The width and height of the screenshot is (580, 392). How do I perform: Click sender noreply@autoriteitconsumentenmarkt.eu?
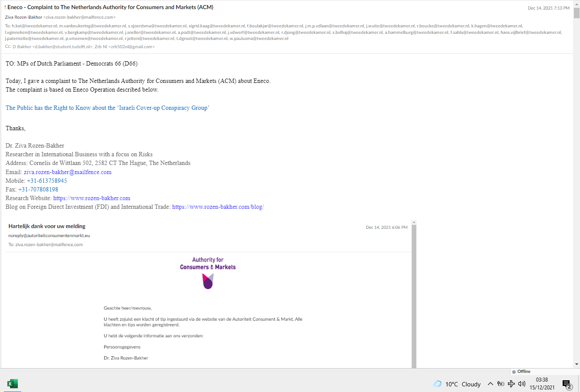point(49,236)
